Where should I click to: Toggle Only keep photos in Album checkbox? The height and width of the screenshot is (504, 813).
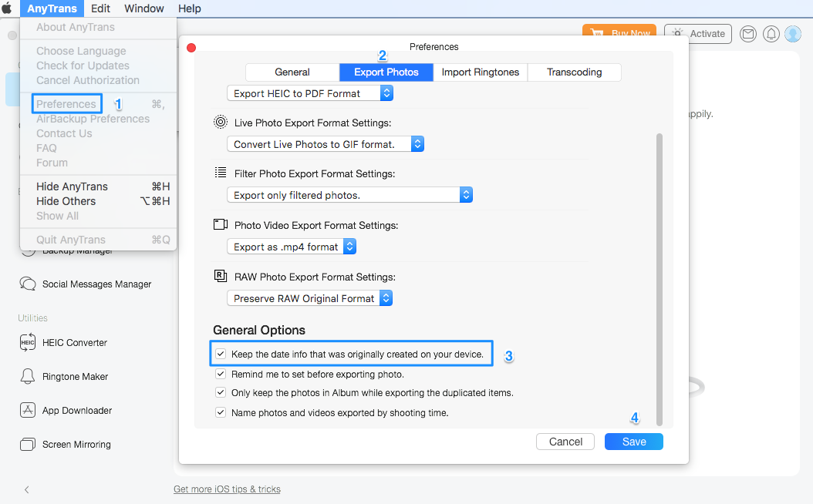(x=221, y=392)
